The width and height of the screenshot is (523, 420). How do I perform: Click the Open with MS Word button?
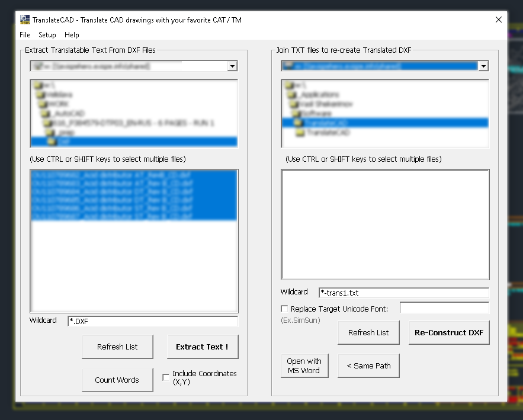click(x=304, y=366)
